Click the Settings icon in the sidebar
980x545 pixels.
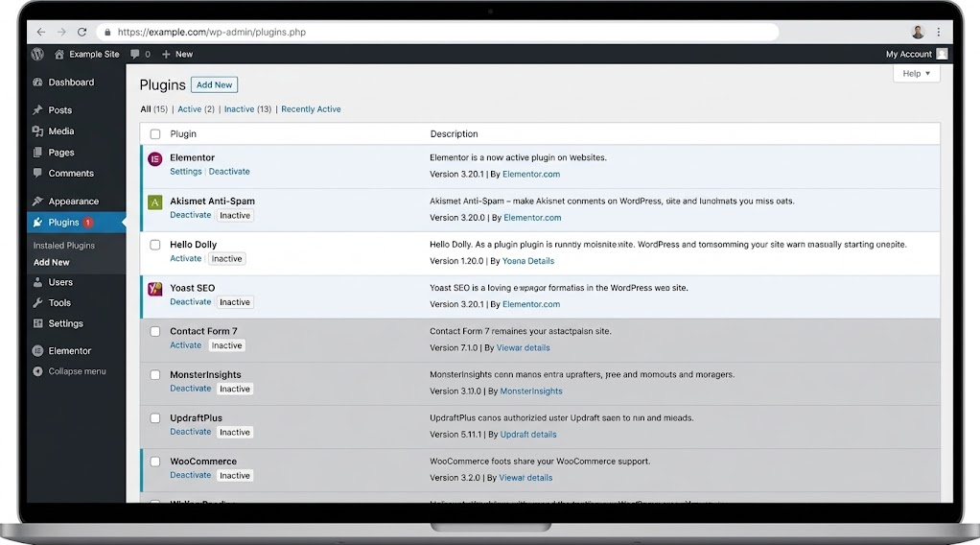point(37,323)
